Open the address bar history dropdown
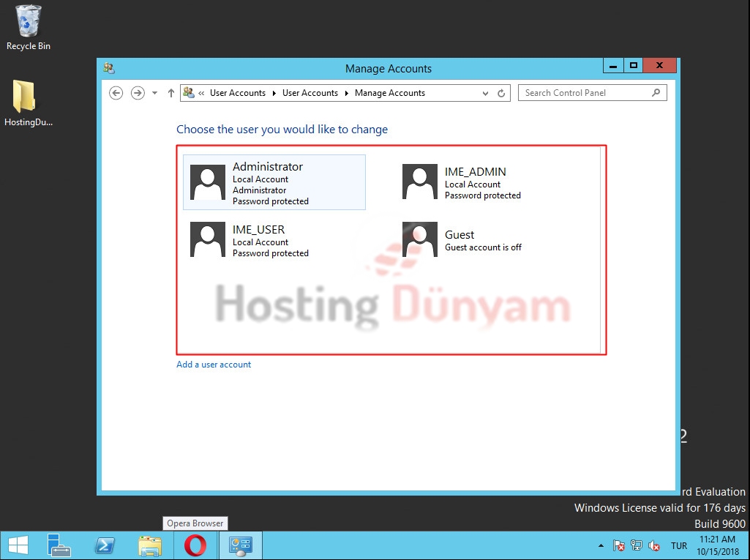Viewport: 750px width, 560px height. tap(485, 94)
